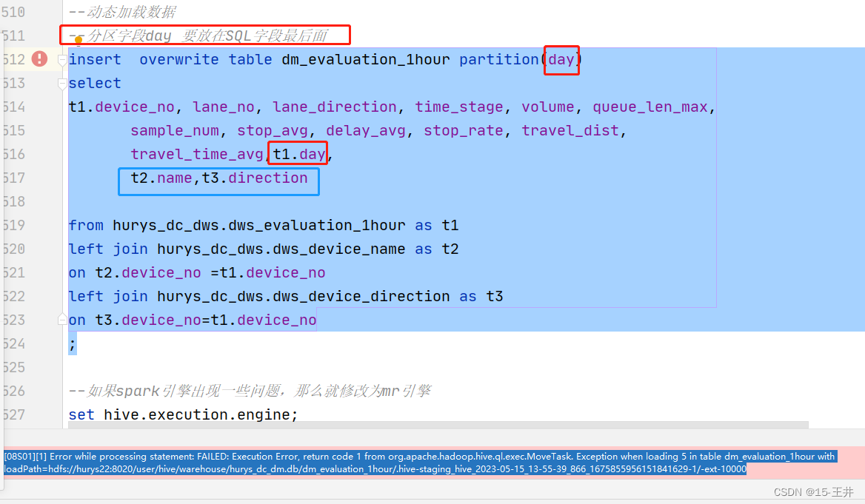Click the red-boxed t1.day expression
This screenshot has width=865, height=504.
pyautogui.click(x=298, y=154)
